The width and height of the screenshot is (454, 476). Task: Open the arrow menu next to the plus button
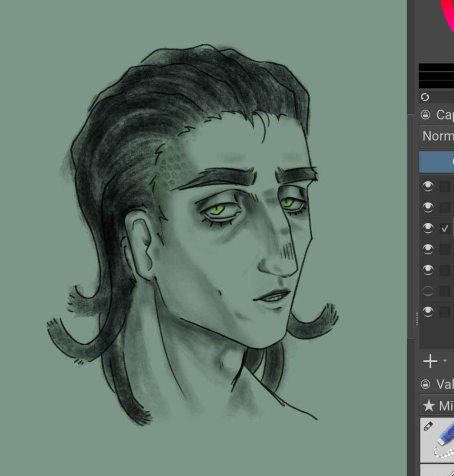tap(445, 361)
